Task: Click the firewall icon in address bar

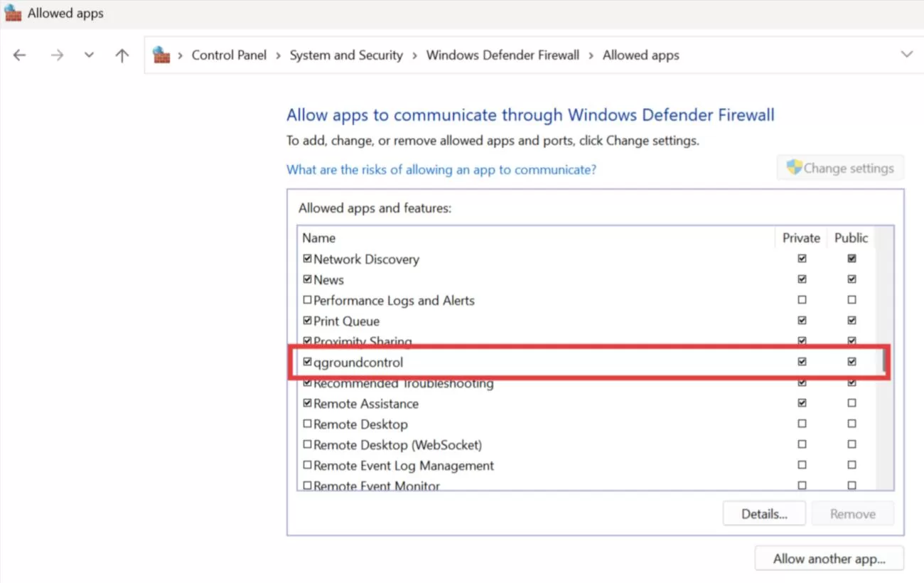Action: (162, 55)
